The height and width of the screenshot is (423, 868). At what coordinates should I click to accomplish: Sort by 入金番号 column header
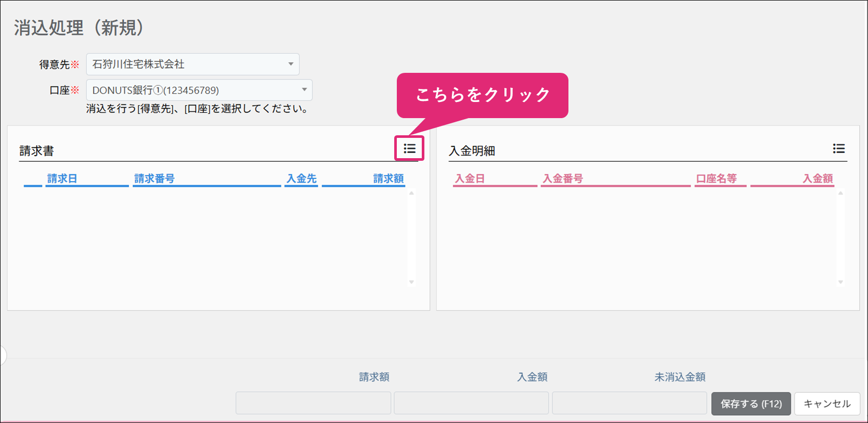(x=563, y=178)
